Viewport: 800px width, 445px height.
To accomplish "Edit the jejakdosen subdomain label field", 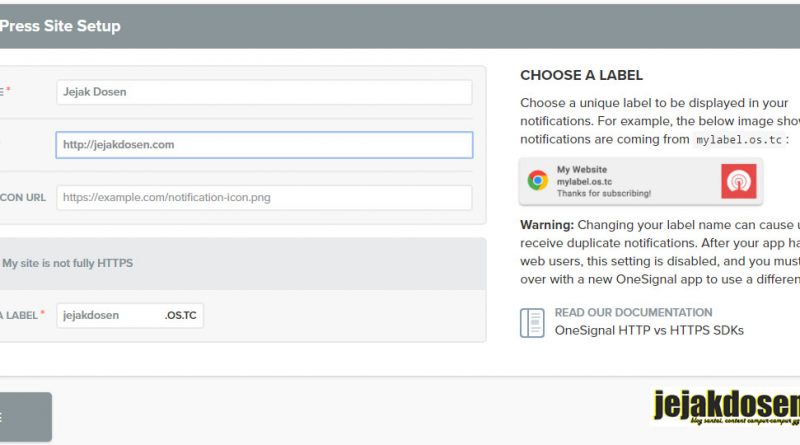I will pyautogui.click(x=130, y=315).
